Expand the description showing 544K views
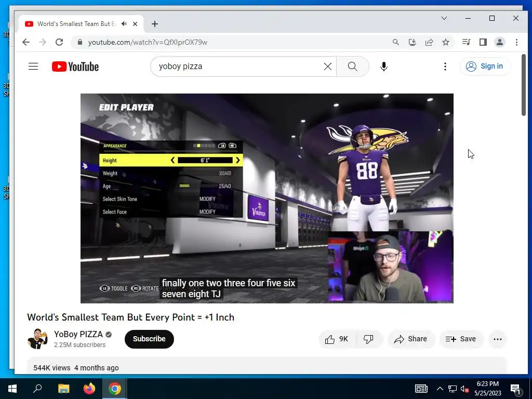532x399 pixels. click(x=267, y=366)
